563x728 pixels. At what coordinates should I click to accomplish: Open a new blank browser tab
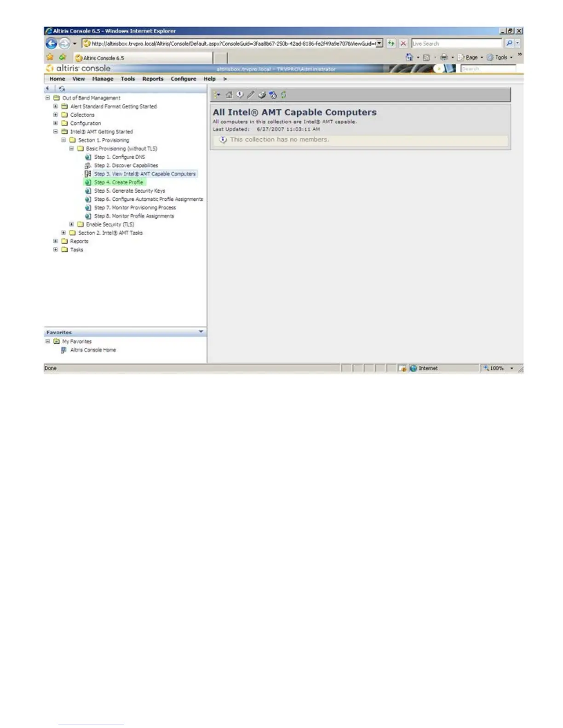coord(220,58)
